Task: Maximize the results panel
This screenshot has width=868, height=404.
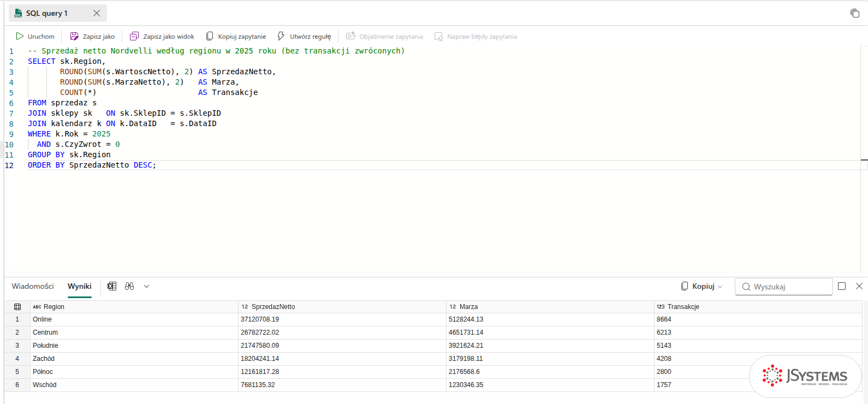Action: click(x=842, y=286)
